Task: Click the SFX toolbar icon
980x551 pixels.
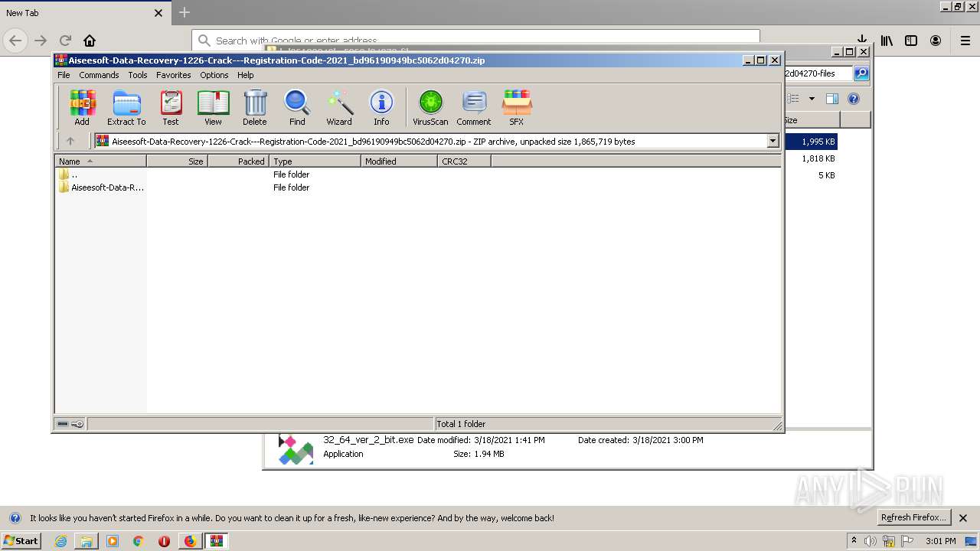Action: click(517, 107)
